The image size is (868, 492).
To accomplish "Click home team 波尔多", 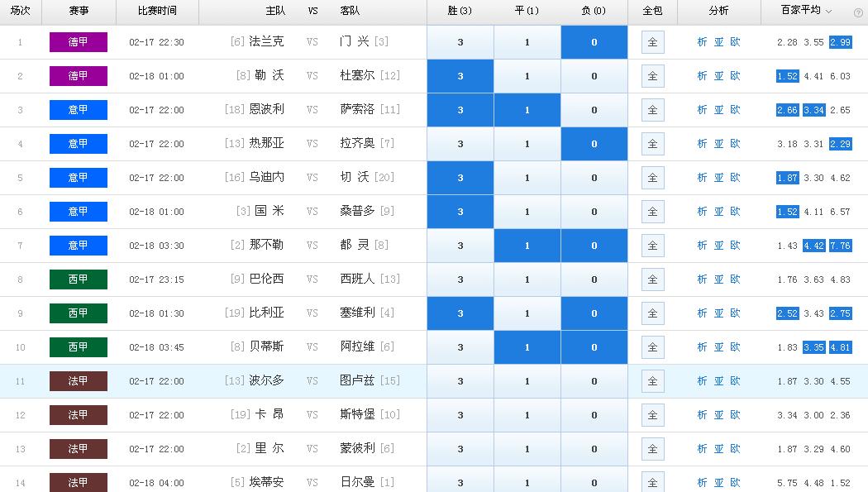I will pyautogui.click(x=266, y=380).
